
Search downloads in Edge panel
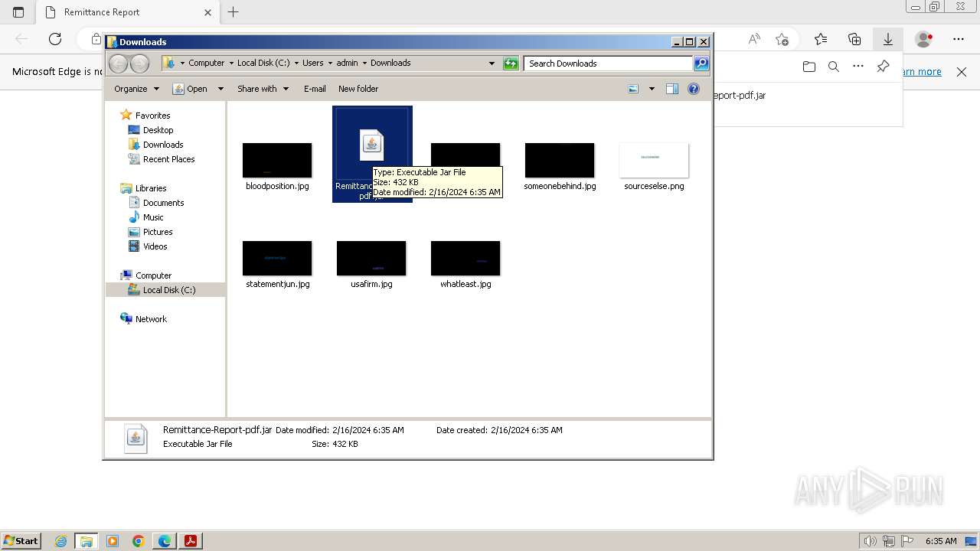[x=834, y=67]
